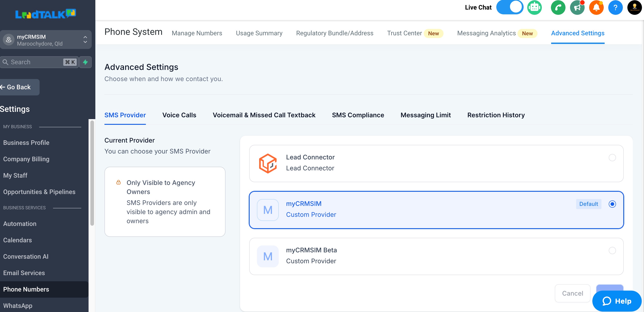Viewport: 644px width, 312px height.
Task: Select the Advanced Settings tab
Action: (x=578, y=33)
